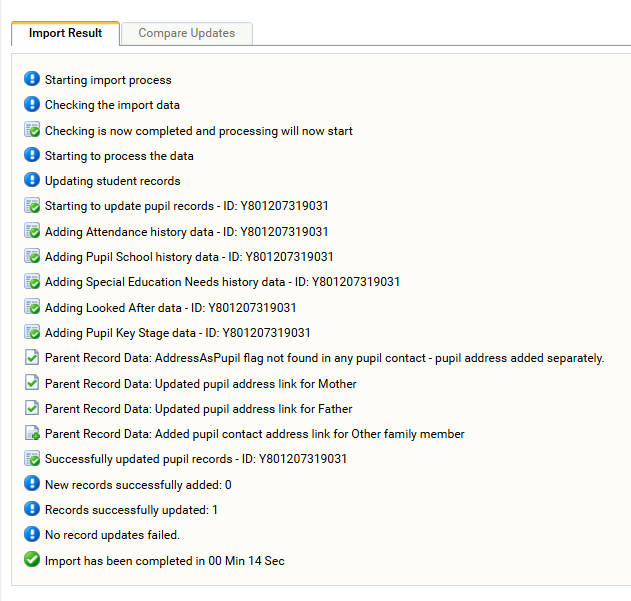The image size is (631, 601).
Task: Select the Import Result tab
Action: pos(65,33)
